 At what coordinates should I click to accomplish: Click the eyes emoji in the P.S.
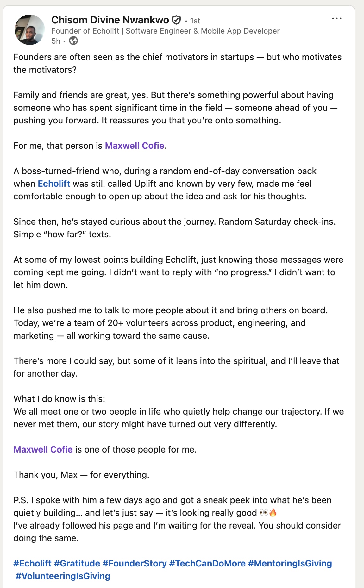click(x=264, y=512)
